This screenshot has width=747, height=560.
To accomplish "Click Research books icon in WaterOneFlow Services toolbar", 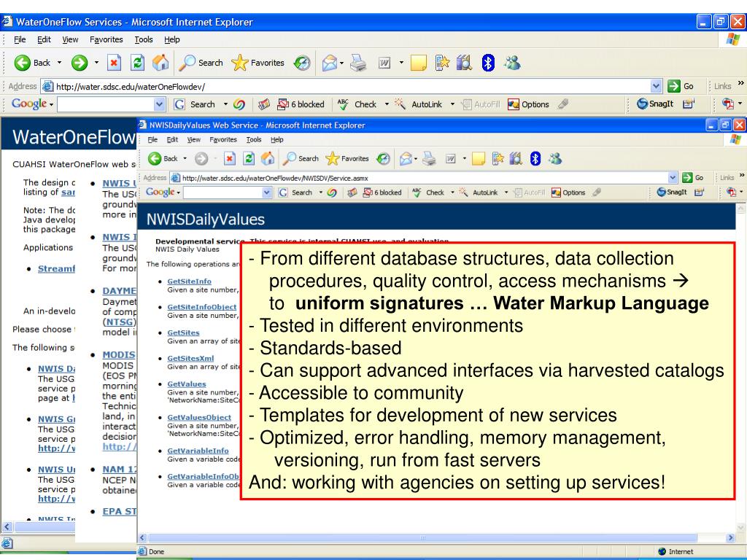I will pos(464,63).
